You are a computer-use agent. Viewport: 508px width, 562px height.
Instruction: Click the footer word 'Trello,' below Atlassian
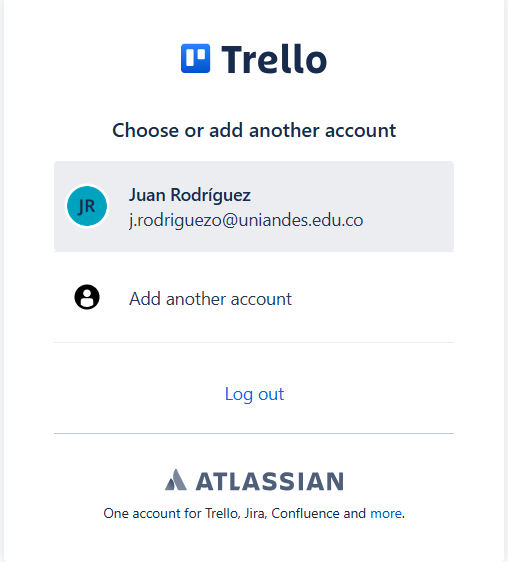(223, 513)
